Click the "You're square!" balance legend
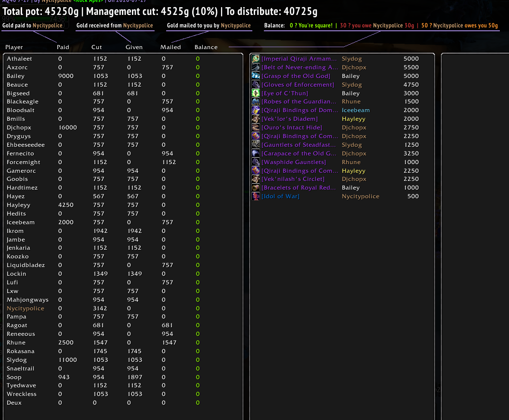Image resolution: width=509 pixels, height=420 pixels. (311, 25)
